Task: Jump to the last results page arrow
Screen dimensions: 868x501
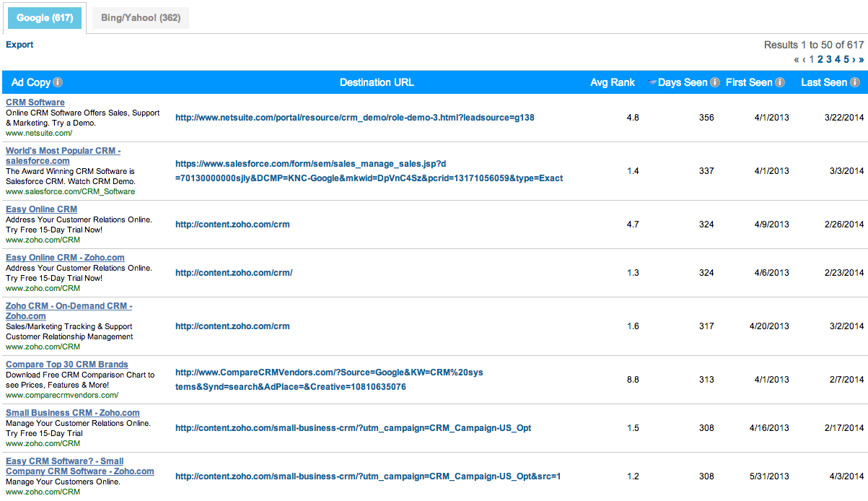Action: point(861,59)
